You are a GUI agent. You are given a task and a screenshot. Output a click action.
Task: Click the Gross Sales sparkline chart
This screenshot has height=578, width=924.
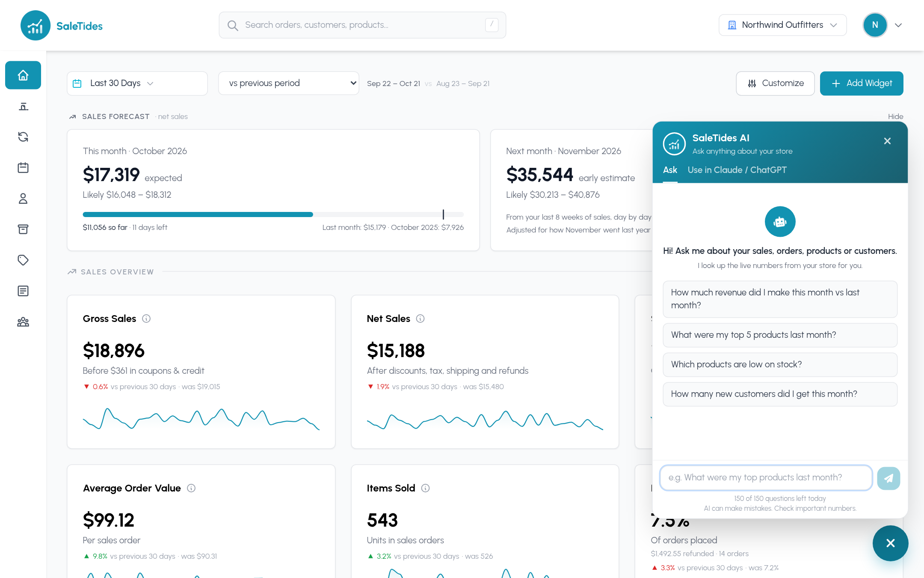(201, 419)
